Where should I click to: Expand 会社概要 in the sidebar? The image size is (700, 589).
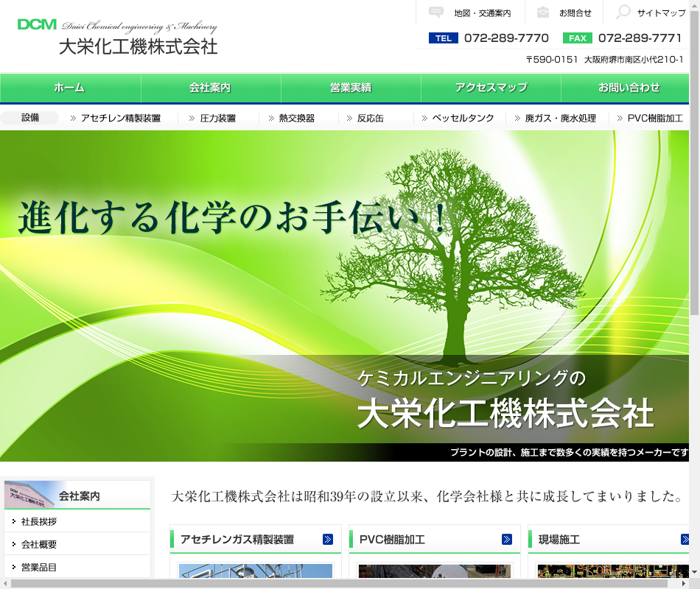tap(39, 544)
